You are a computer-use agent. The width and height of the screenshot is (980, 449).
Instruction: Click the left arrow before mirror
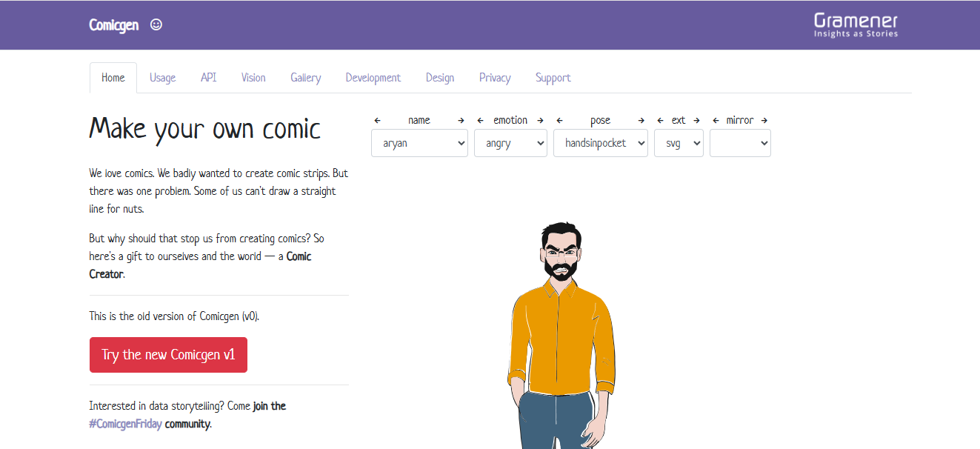716,120
